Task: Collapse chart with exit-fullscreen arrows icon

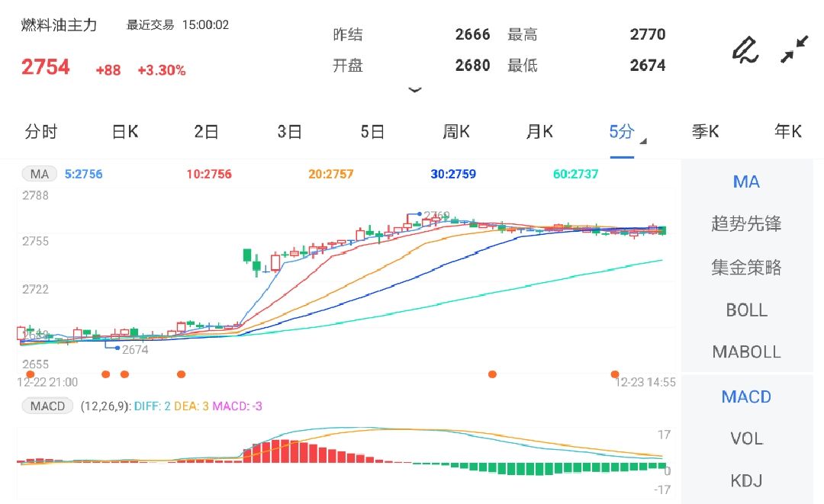Action: (794, 50)
